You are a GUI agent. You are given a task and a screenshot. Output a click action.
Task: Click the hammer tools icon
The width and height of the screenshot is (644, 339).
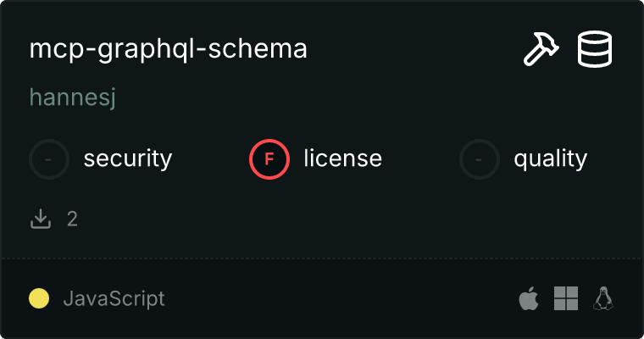point(541,49)
